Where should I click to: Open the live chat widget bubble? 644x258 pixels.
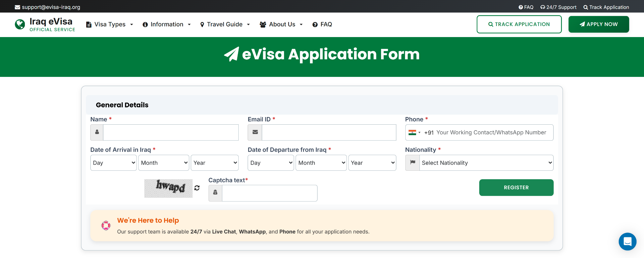click(x=627, y=241)
